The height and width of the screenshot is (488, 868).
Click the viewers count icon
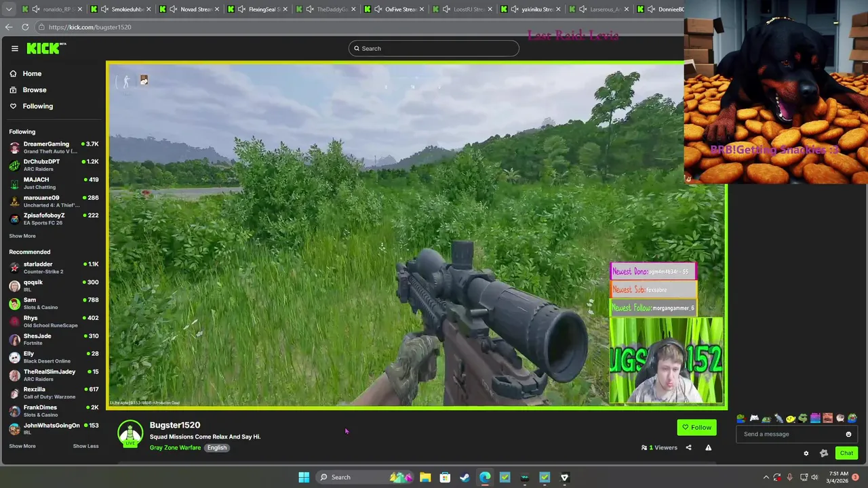click(x=644, y=447)
